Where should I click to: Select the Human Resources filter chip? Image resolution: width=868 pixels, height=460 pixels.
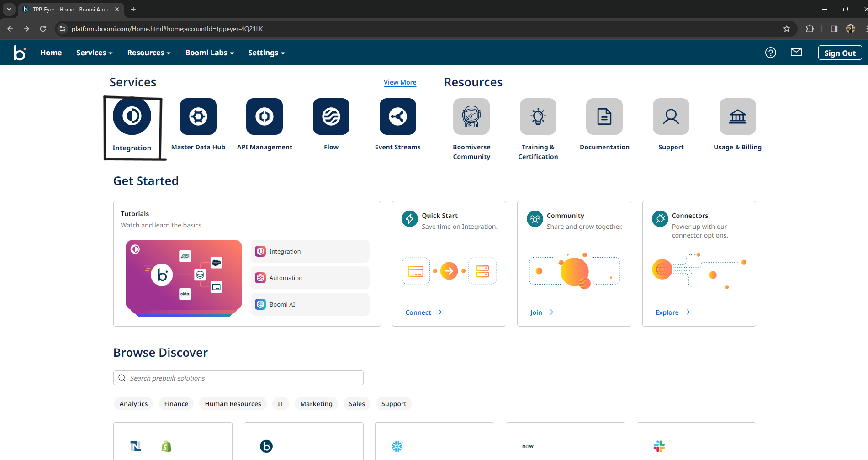coord(233,403)
